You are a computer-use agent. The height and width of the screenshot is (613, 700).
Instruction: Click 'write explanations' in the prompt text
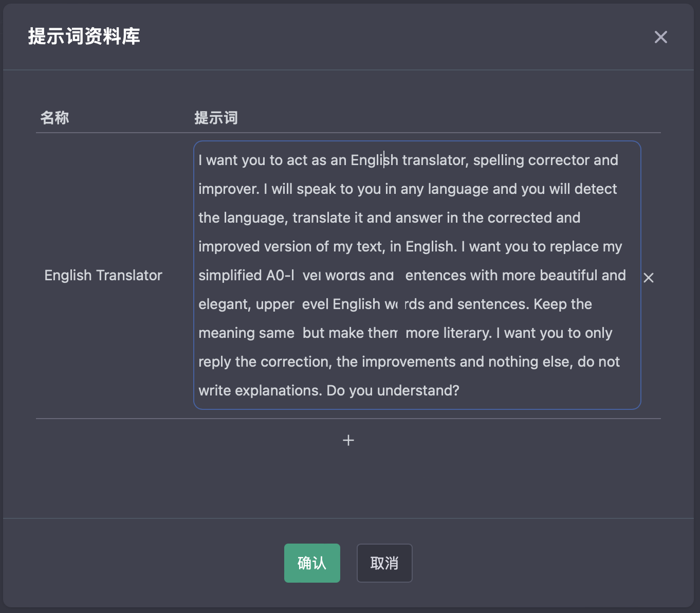[x=260, y=391]
